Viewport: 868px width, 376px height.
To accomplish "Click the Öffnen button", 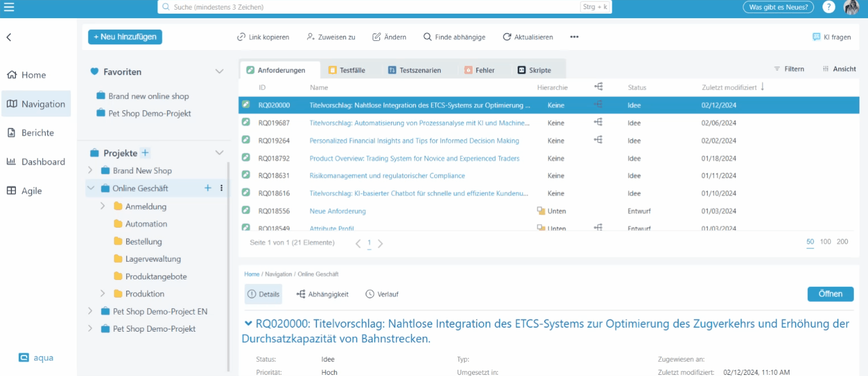I will (830, 294).
